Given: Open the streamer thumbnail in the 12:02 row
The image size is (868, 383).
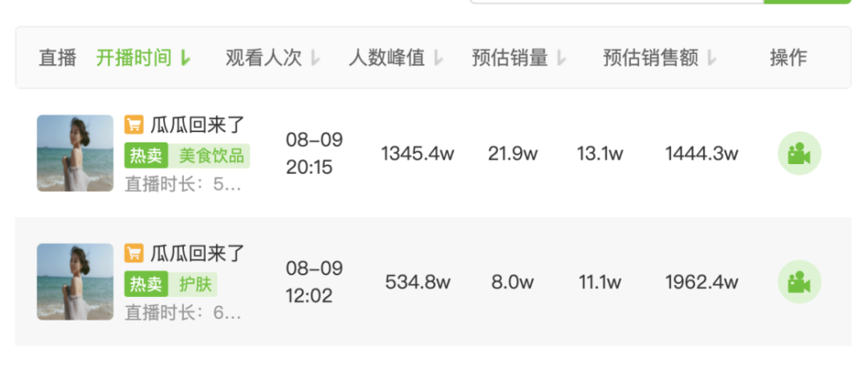Looking at the screenshot, I should click(76, 281).
